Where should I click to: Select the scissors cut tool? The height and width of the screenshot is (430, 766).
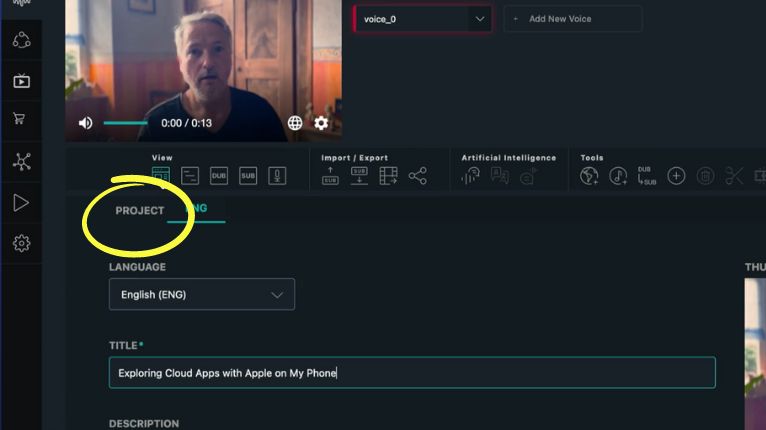[734, 176]
